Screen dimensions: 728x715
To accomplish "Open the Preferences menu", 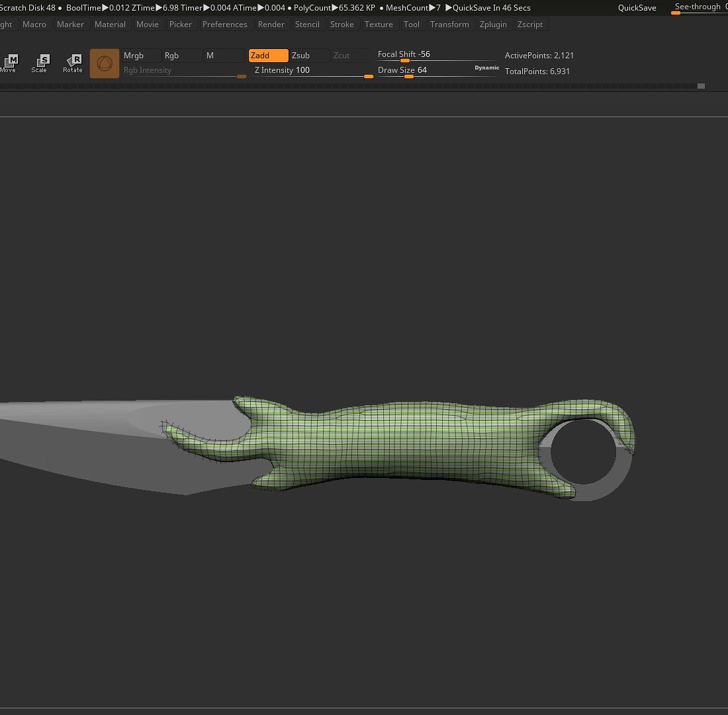I will tap(225, 24).
